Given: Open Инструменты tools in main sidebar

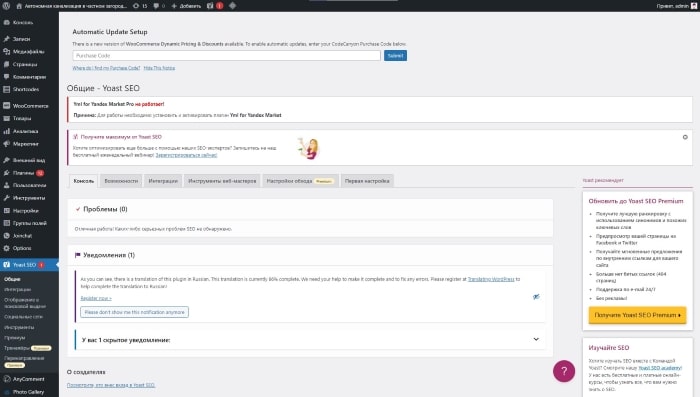Looking at the screenshot, I should tap(29, 198).
